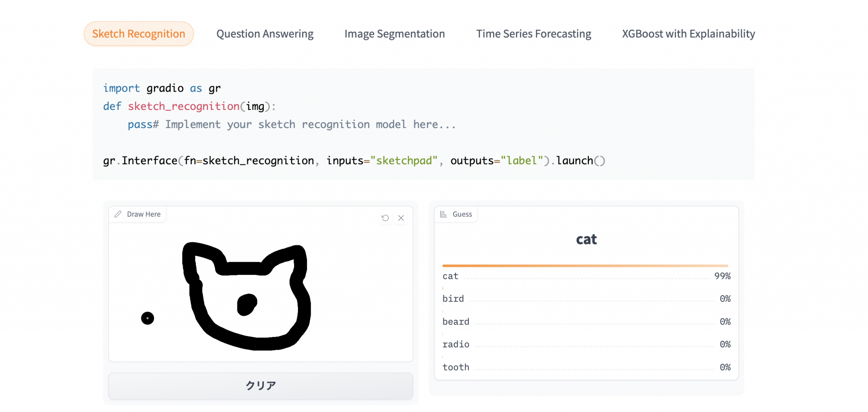Viewport: 868px width, 412px height.
Task: Click the radio prediction label
Action: click(456, 344)
